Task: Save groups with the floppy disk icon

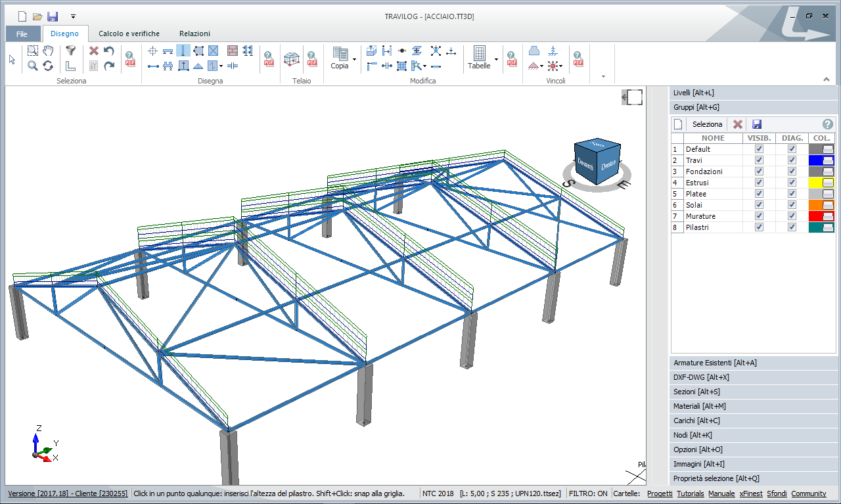Action: pyautogui.click(x=757, y=124)
